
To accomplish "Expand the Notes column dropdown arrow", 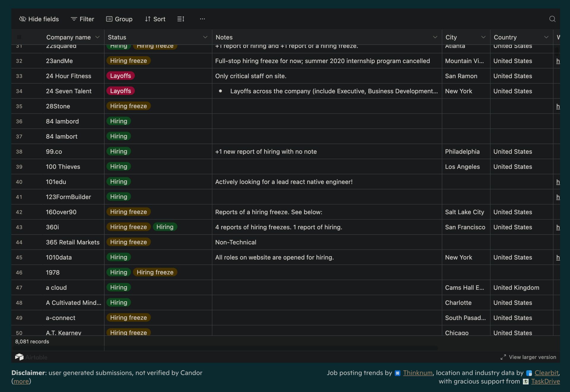I will click(435, 37).
